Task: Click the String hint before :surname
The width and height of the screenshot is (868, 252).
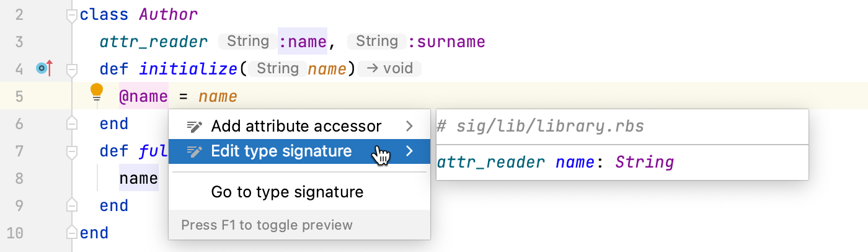Action: click(376, 42)
